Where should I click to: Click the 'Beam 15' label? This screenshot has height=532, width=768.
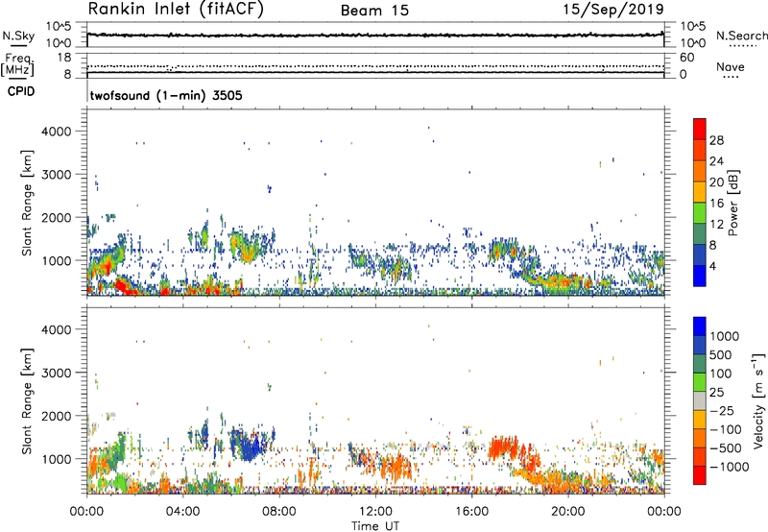click(374, 11)
